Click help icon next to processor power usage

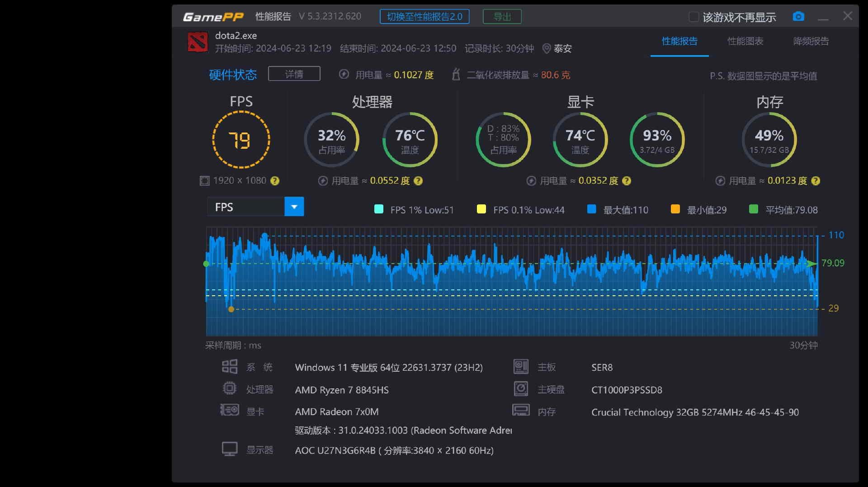click(x=418, y=181)
